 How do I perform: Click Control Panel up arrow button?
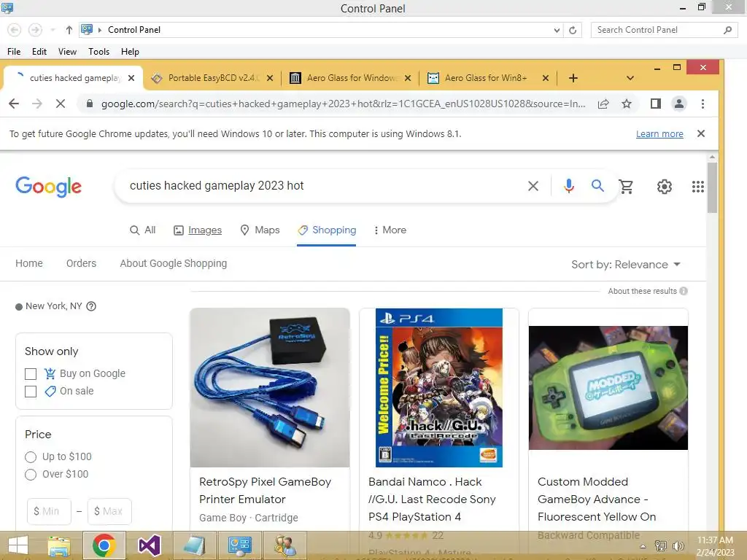click(x=69, y=30)
